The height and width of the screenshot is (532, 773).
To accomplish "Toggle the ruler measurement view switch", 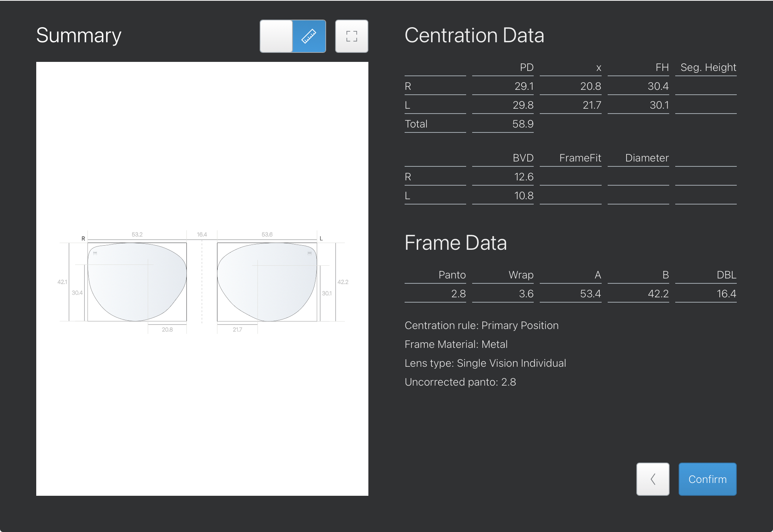I will click(309, 36).
